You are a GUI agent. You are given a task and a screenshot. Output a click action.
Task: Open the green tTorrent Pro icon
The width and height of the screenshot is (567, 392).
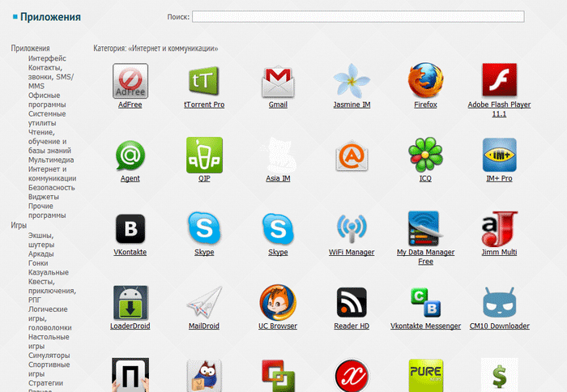click(x=204, y=81)
